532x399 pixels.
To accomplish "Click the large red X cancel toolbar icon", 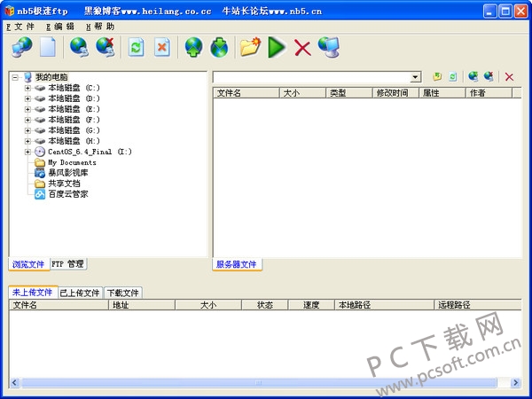I will click(302, 48).
